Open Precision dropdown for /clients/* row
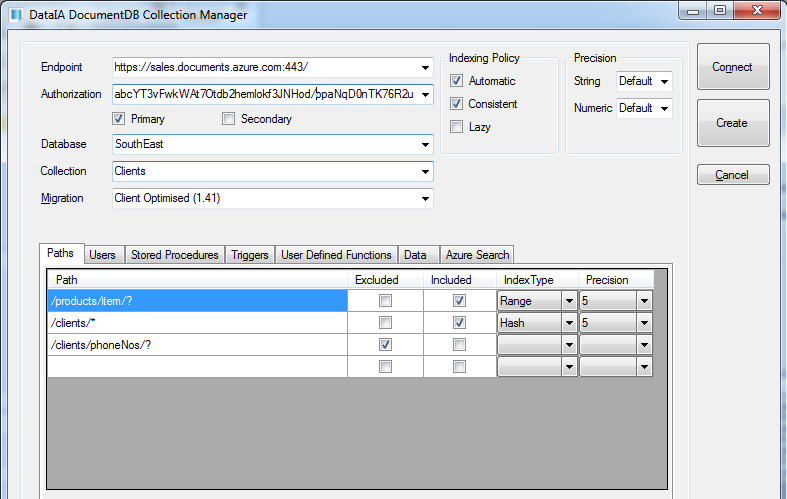 [644, 323]
